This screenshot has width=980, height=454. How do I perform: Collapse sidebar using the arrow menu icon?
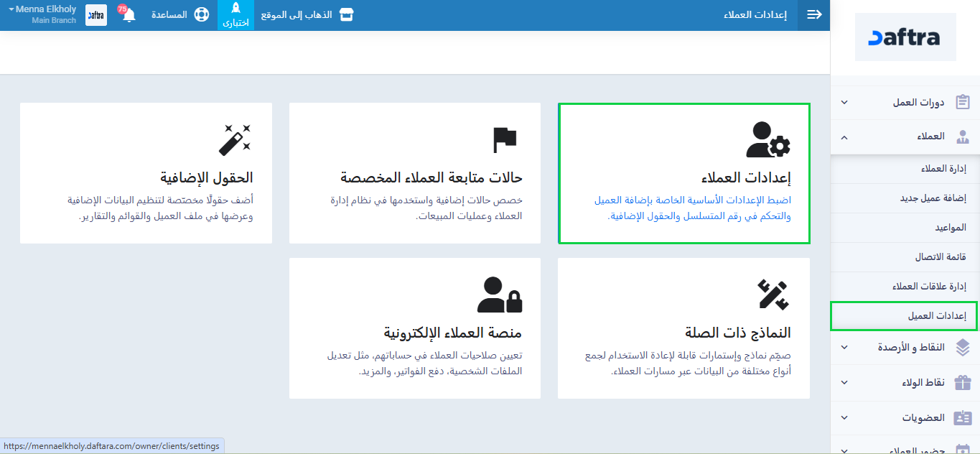tap(814, 15)
